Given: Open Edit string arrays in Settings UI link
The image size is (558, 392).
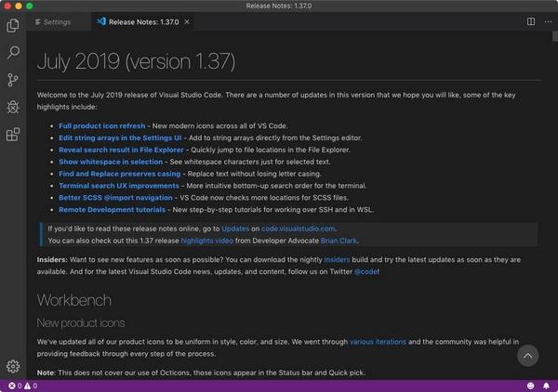Looking at the screenshot, I should (x=120, y=137).
